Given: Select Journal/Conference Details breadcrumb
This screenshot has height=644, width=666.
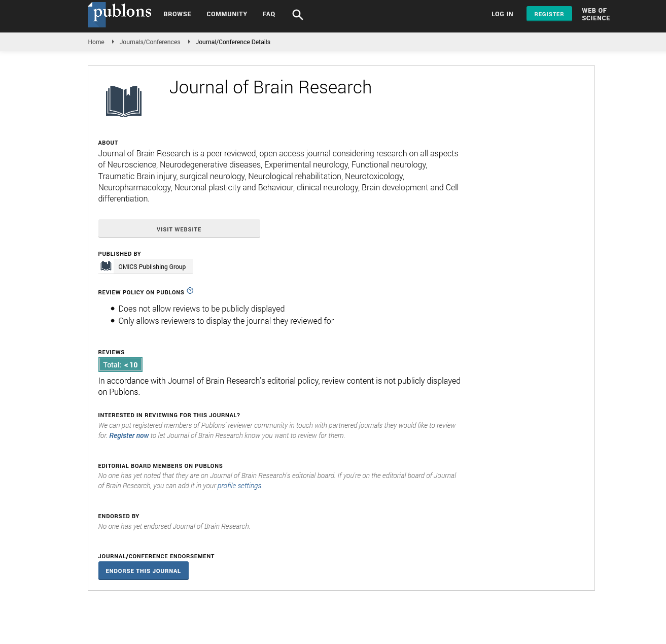Looking at the screenshot, I should click(233, 42).
